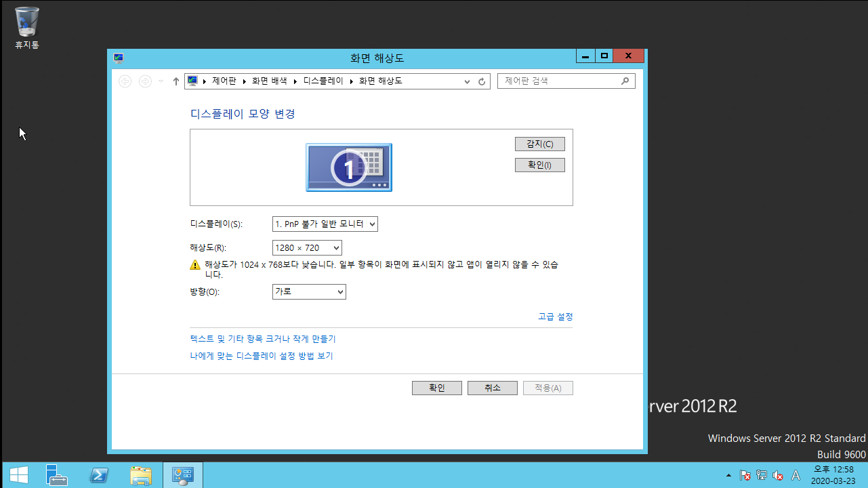Launch PowerShell from the taskbar

coord(99,475)
